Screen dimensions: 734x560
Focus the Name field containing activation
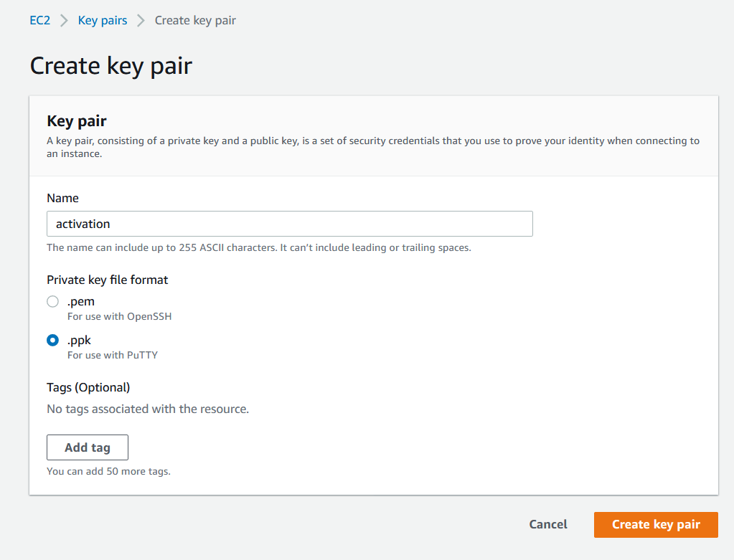click(290, 224)
